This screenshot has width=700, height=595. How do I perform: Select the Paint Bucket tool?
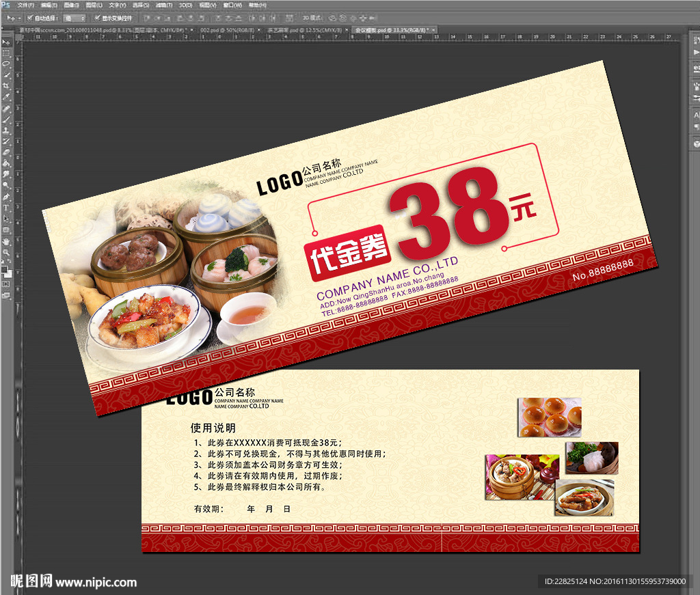[6, 163]
